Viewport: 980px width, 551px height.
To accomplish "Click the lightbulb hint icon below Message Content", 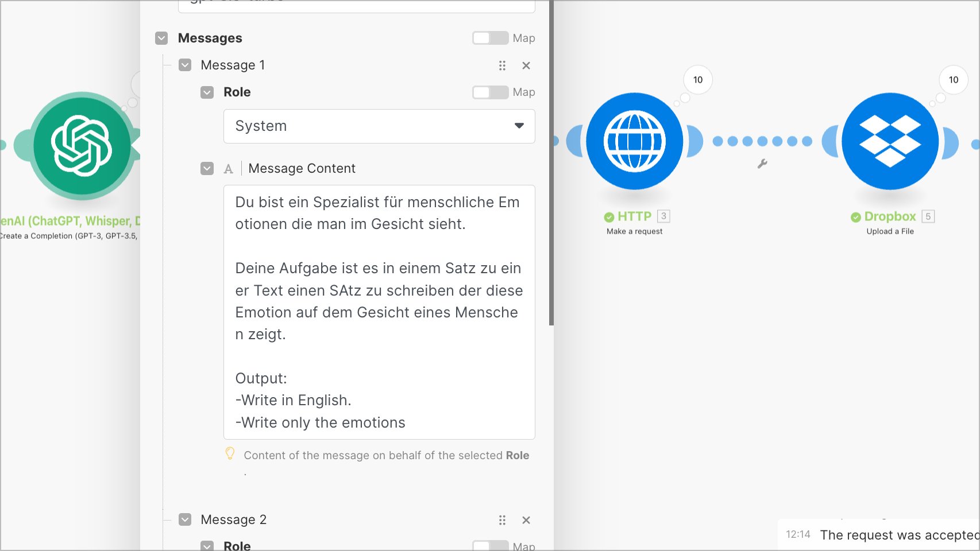I will 230,453.
